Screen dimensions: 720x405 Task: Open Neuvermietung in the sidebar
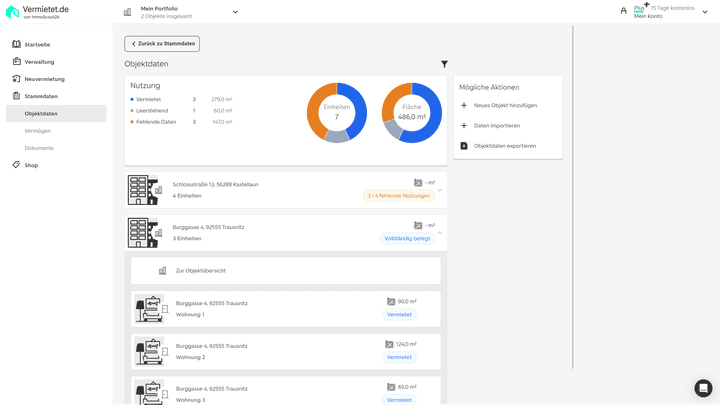(x=45, y=79)
